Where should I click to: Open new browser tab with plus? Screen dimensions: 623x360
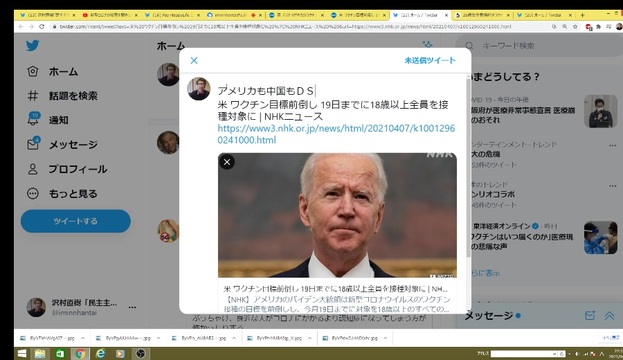click(582, 15)
